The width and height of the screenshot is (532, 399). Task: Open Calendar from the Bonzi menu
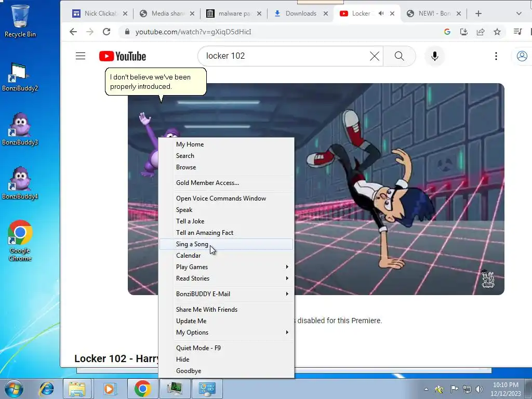pos(226,256)
